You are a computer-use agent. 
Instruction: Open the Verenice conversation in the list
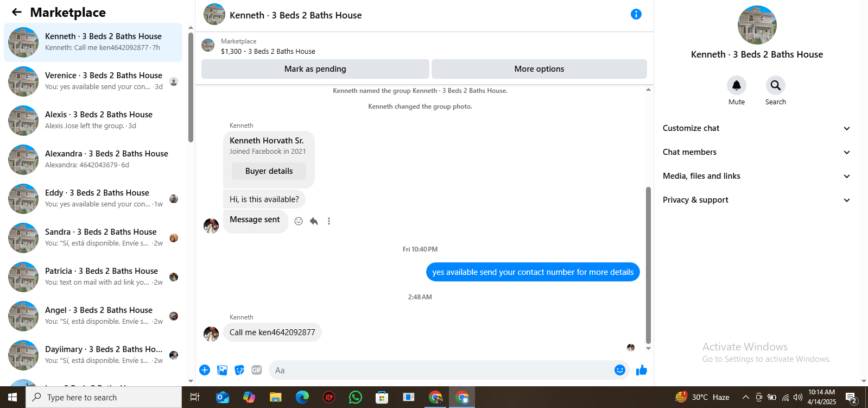(x=93, y=81)
